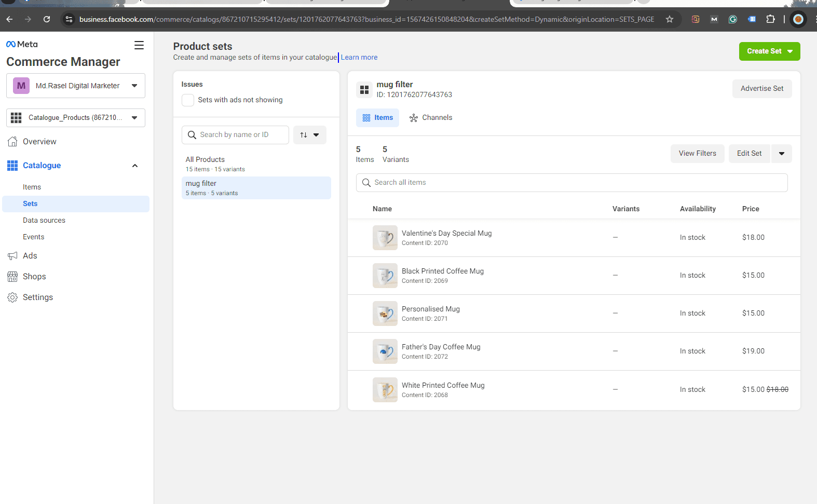817x504 pixels.
Task: Focus the Search by name or ID field
Action: (235, 135)
